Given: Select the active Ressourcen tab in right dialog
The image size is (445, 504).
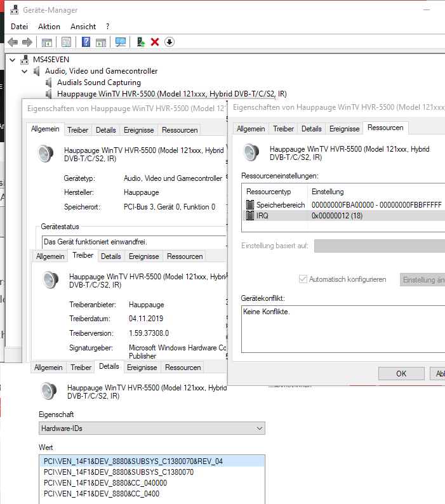Looking at the screenshot, I should click(x=385, y=128).
